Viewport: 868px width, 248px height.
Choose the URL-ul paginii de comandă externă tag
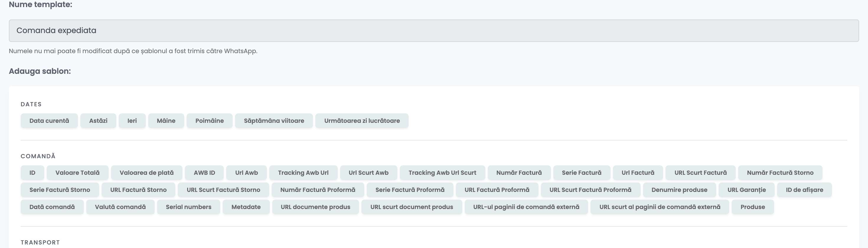(x=526, y=207)
